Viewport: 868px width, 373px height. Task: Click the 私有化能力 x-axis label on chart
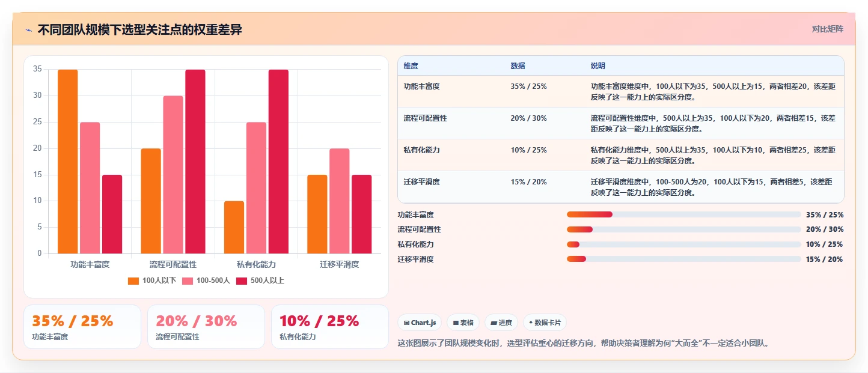[256, 264]
